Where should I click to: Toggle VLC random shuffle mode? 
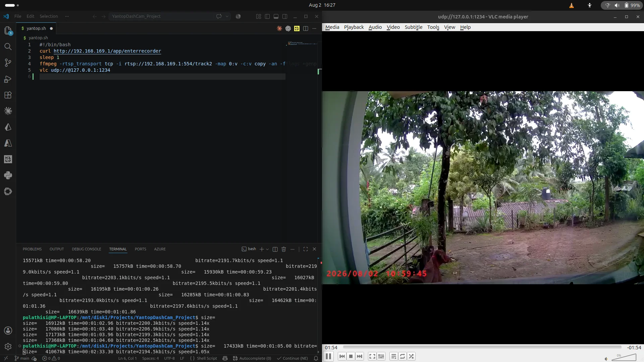click(x=412, y=356)
